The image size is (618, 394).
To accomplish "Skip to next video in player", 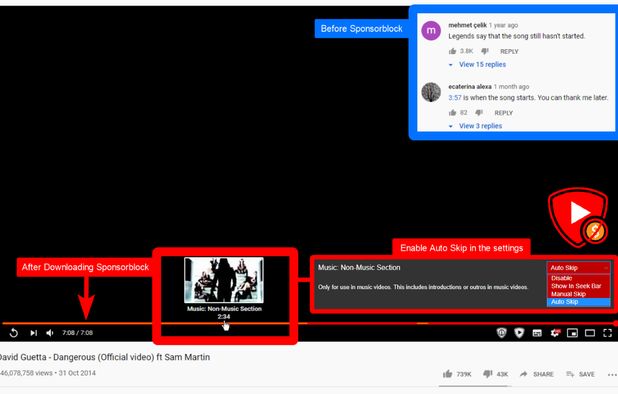I will [34, 333].
